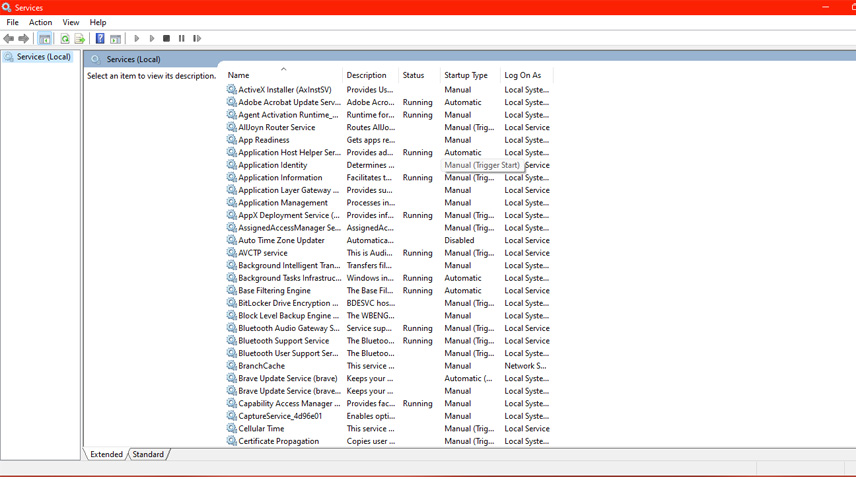This screenshot has height=482, width=856.
Task: Select the App Readiness service
Action: [388, 140]
